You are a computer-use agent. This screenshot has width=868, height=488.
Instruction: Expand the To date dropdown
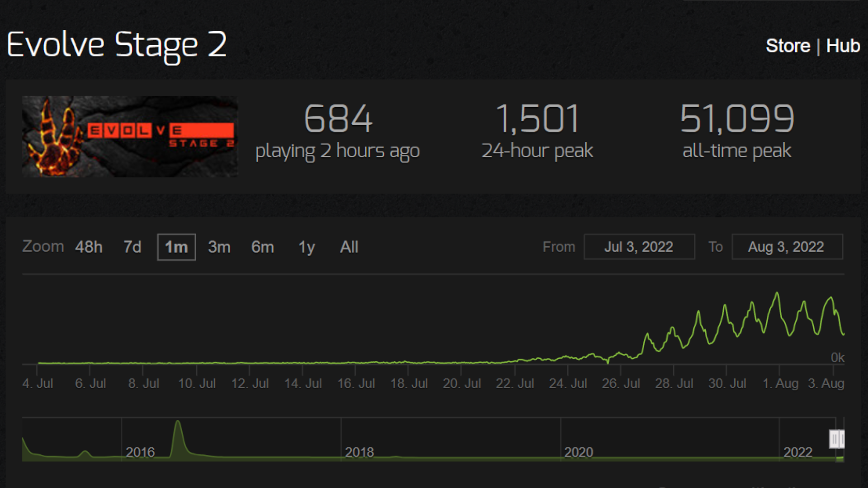point(784,247)
